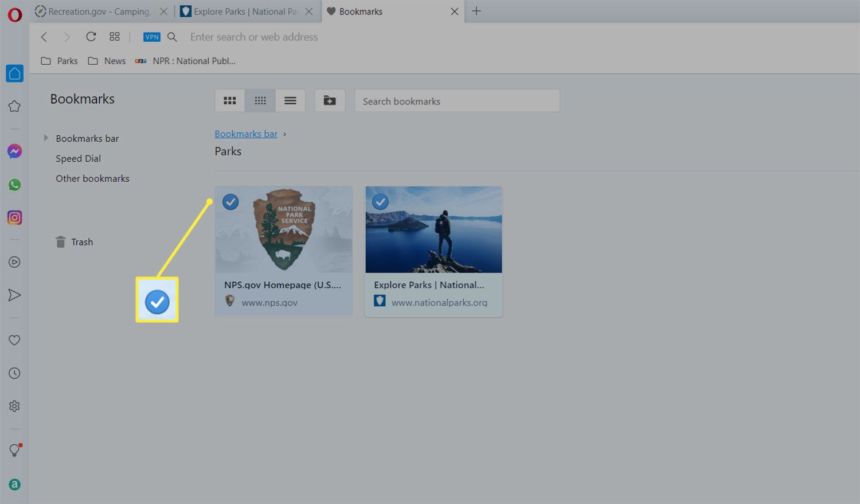This screenshot has height=504, width=860.
Task: Reload the current page
Action: pyautogui.click(x=91, y=37)
